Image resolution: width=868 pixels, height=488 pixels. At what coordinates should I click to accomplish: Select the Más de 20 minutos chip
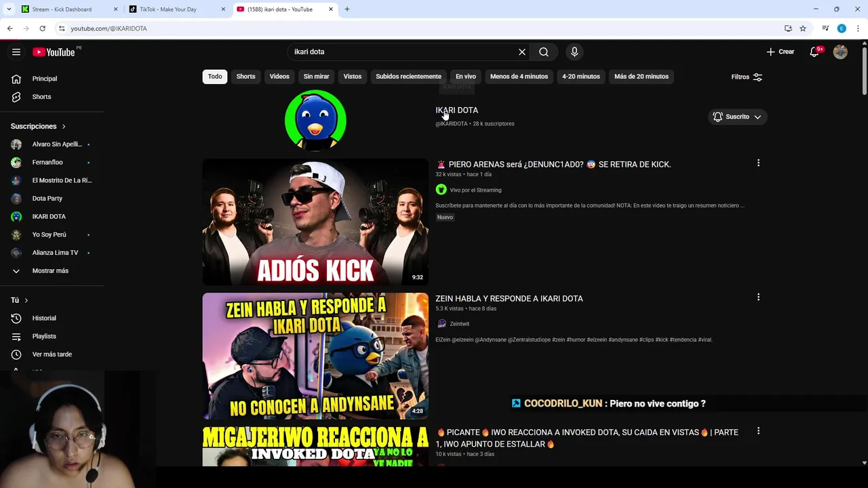(642, 77)
